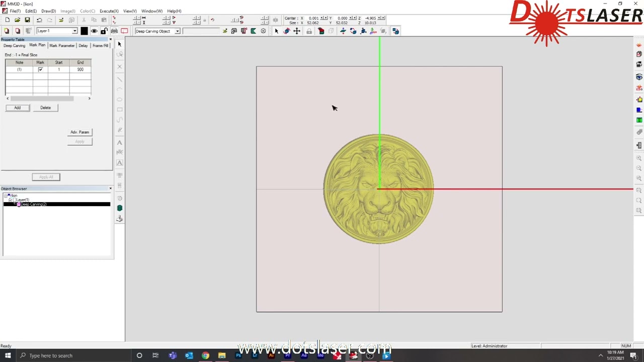The width and height of the screenshot is (644, 362).
Task: Close the Property Table panel
Action: [x=111, y=39]
